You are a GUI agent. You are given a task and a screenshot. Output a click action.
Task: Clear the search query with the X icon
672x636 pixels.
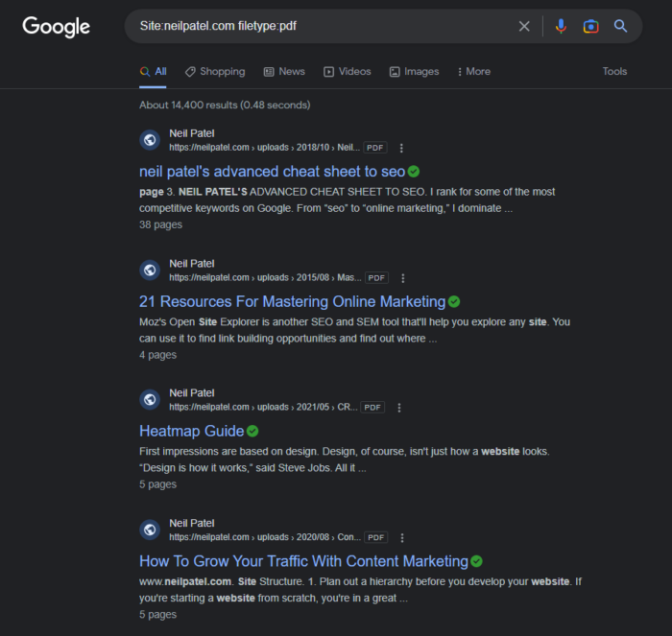click(x=524, y=26)
